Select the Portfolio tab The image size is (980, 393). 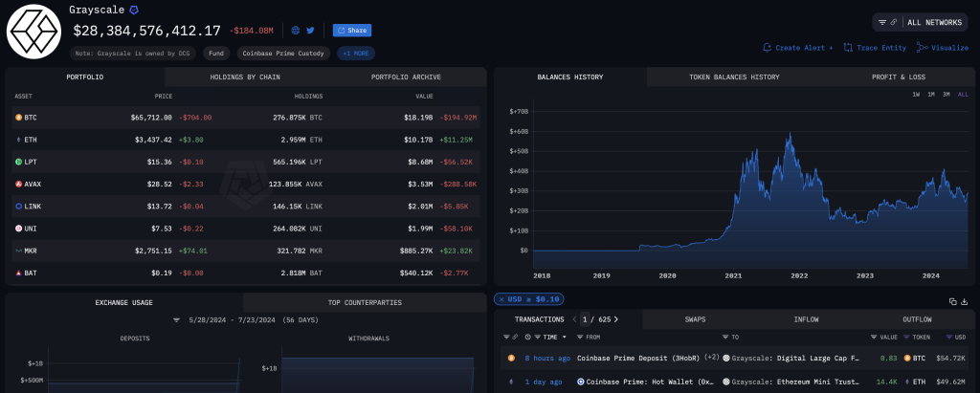tap(85, 76)
